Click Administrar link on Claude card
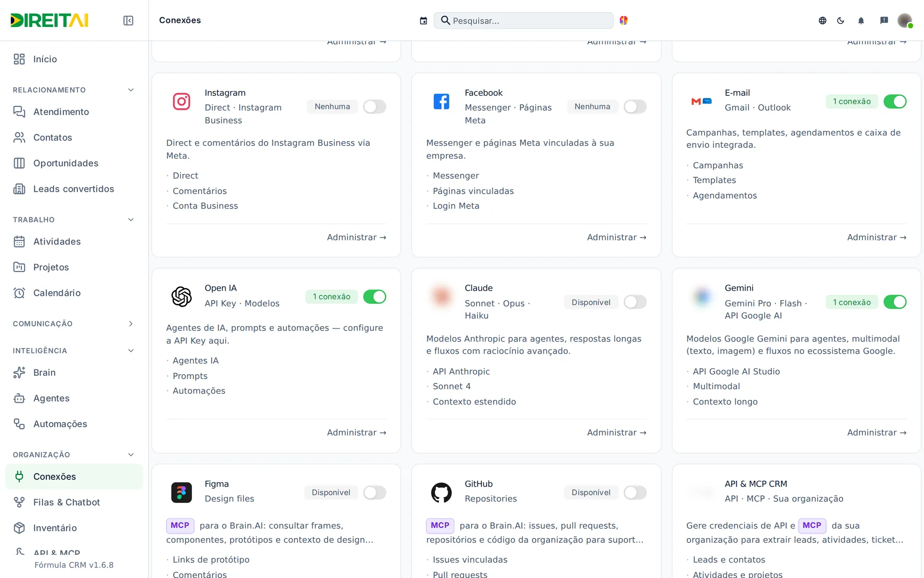924x578 pixels. [616, 433]
